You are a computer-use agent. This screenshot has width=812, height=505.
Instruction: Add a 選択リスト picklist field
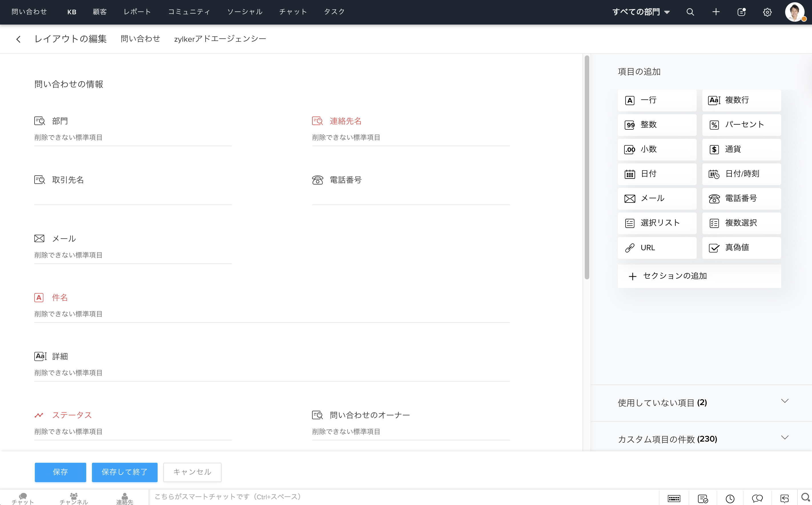tap(657, 223)
